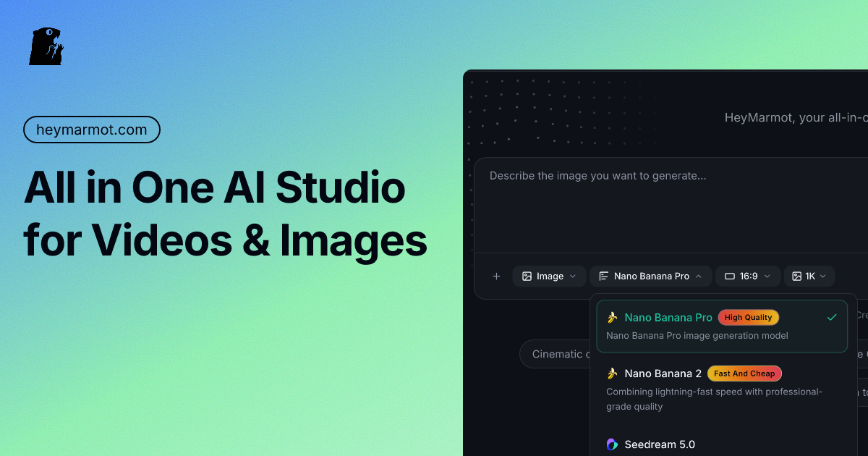Open the Image type dropdown
The image size is (868, 456).
(550, 276)
